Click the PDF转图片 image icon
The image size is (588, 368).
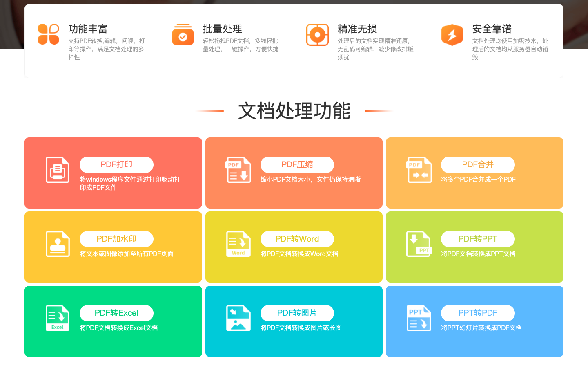pyautogui.click(x=238, y=318)
